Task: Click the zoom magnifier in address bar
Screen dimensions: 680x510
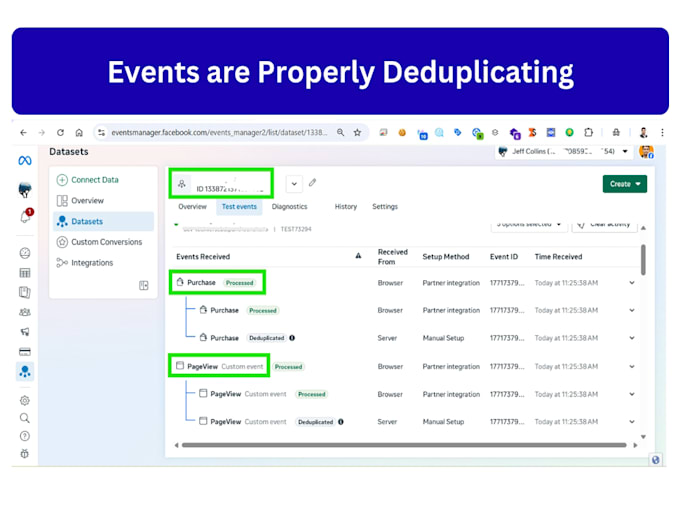Action: click(x=340, y=133)
